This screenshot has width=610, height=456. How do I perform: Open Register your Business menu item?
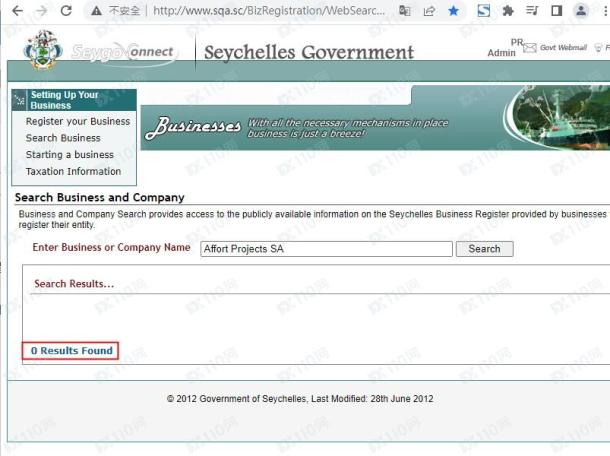pos(78,121)
